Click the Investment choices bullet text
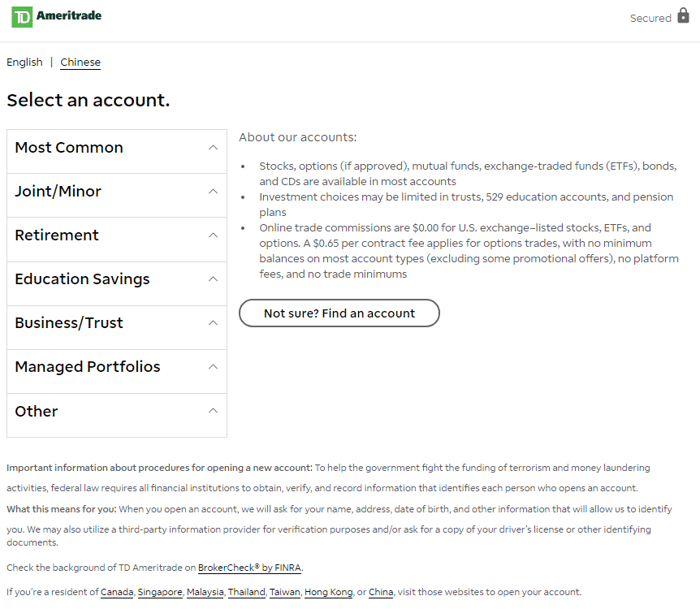Viewport: 700px width, 609px height. (466, 205)
